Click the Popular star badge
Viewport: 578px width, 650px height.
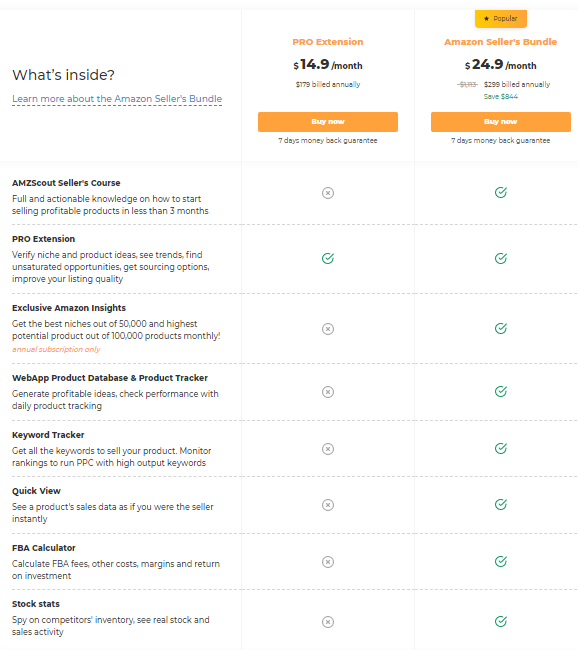(500, 19)
